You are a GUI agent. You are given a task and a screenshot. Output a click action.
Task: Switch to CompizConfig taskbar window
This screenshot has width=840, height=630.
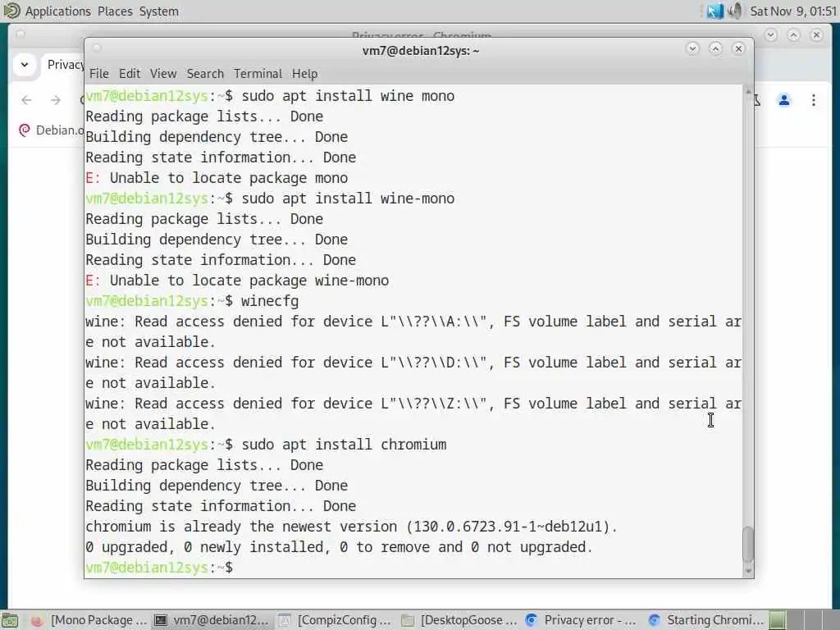(x=336, y=620)
